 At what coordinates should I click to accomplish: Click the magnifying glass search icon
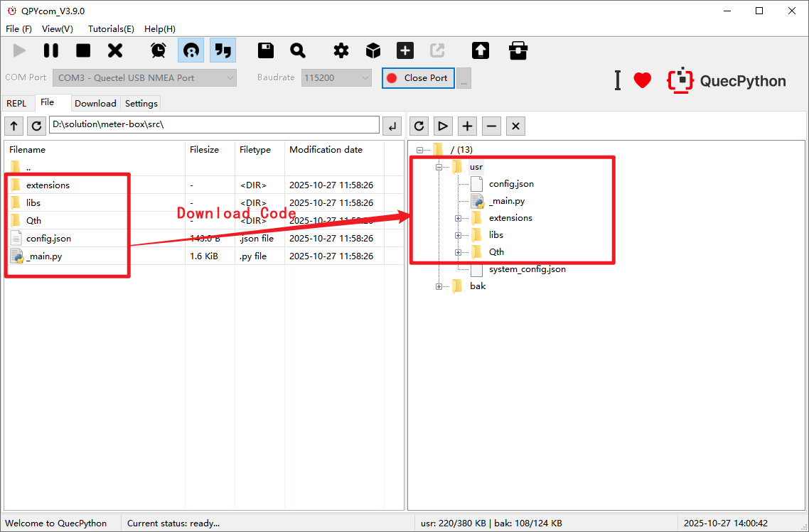click(298, 50)
